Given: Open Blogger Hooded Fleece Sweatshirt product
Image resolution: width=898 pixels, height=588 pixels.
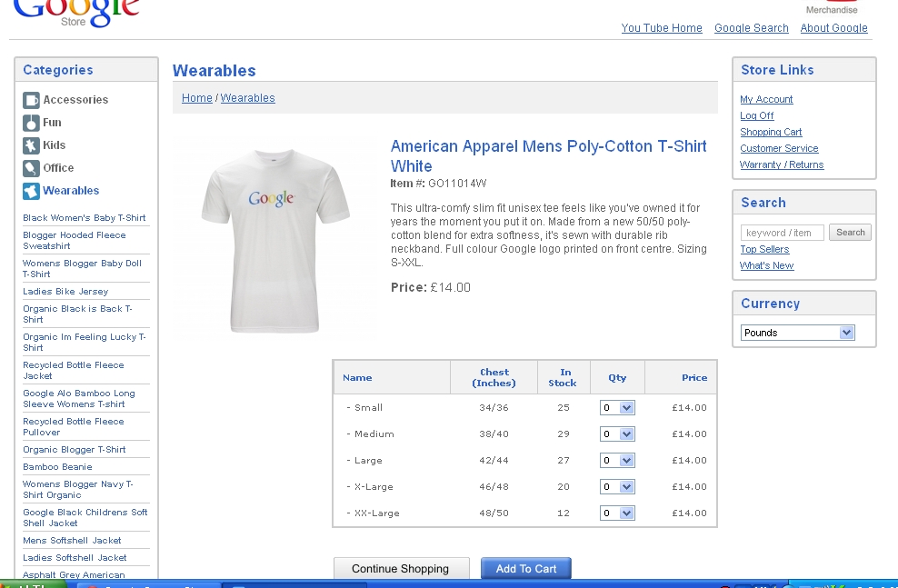Looking at the screenshot, I should coord(75,241).
